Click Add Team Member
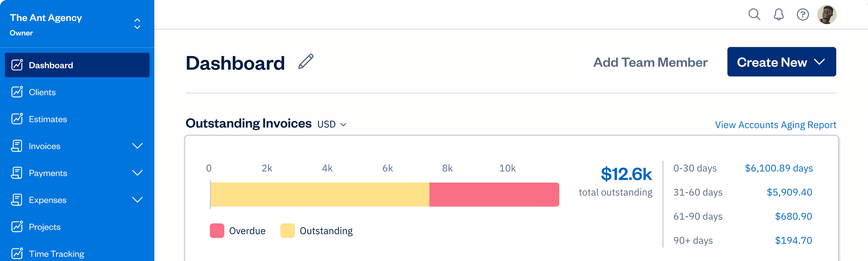Screen dimensions: 868x261 (x=650, y=62)
